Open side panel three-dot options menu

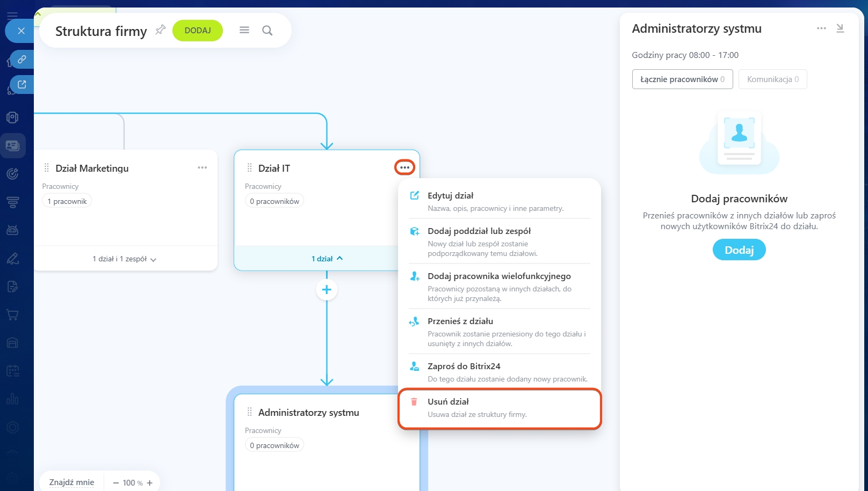point(821,28)
